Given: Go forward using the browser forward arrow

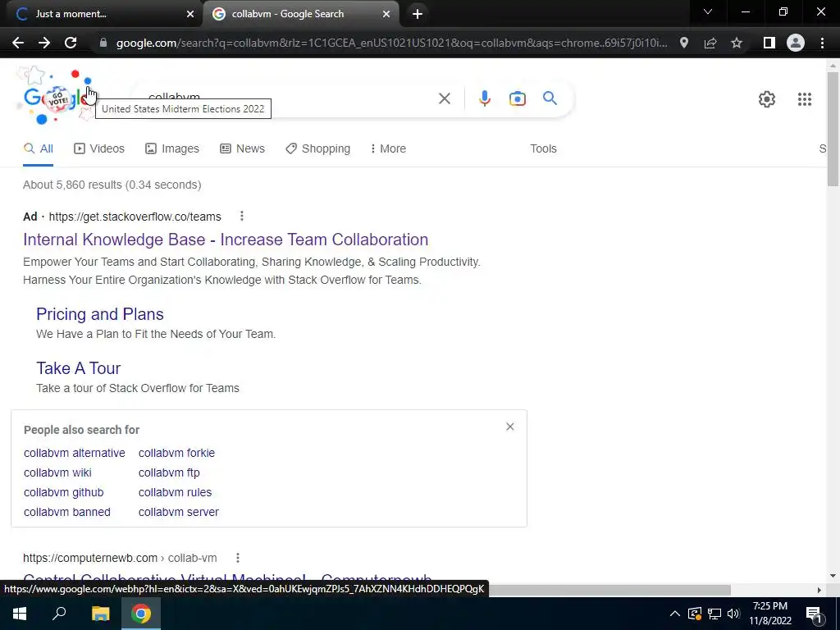Looking at the screenshot, I should (x=44, y=43).
